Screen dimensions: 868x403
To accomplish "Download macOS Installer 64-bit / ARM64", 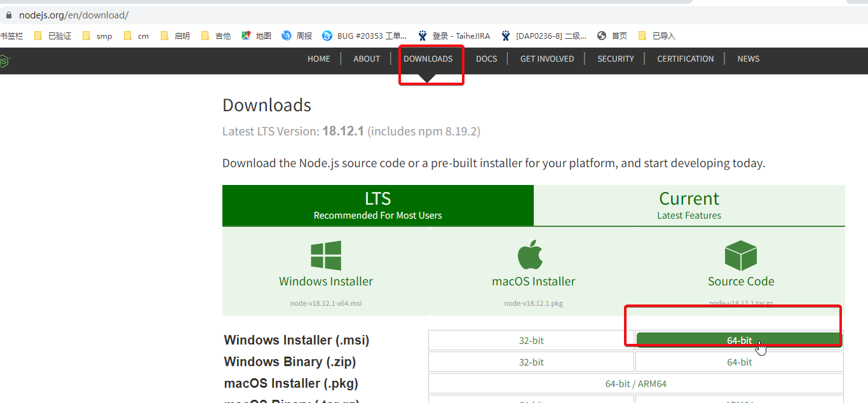I will pos(636,383).
